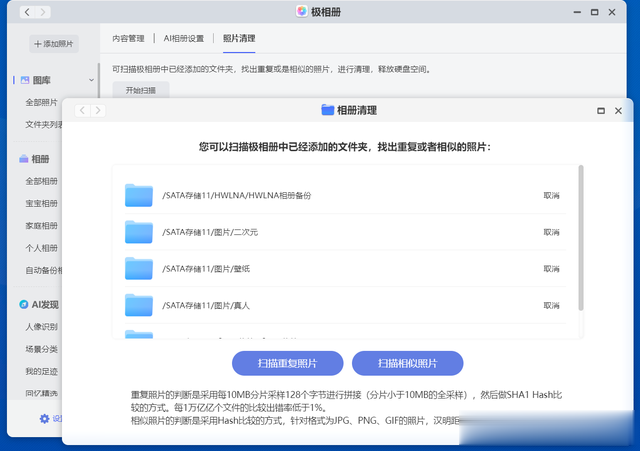
Task: Click folder icon for 二次元 path
Action: 139,232
